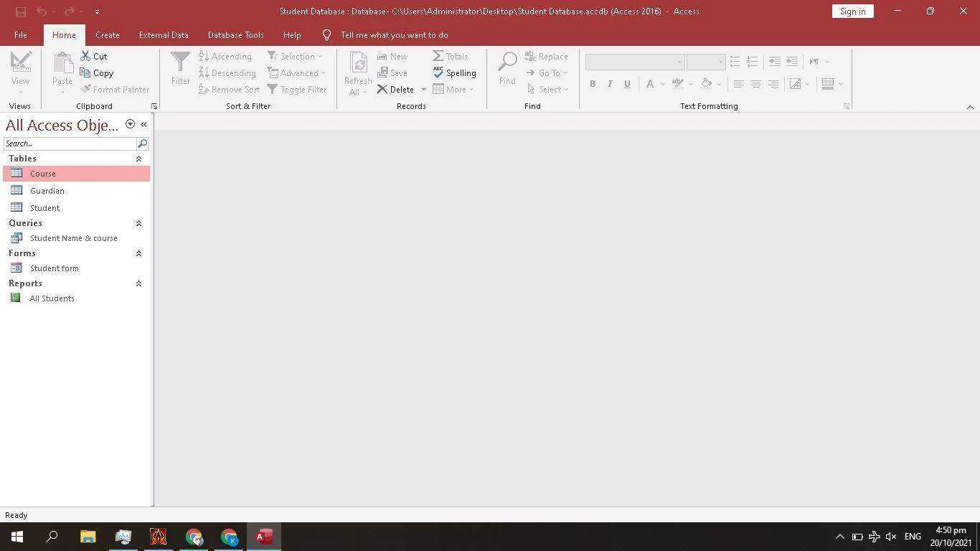Click the Filter funnel icon

(x=181, y=62)
